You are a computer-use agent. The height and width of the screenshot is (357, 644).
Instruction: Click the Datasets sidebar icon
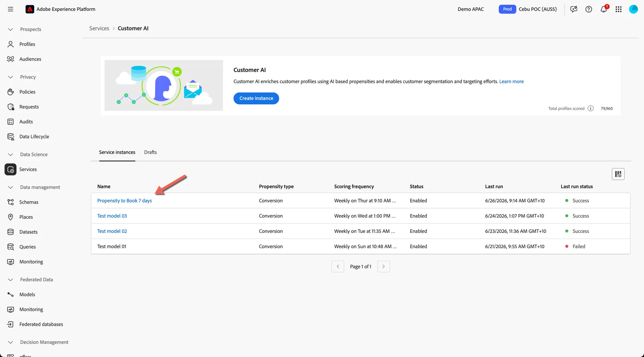tap(11, 232)
